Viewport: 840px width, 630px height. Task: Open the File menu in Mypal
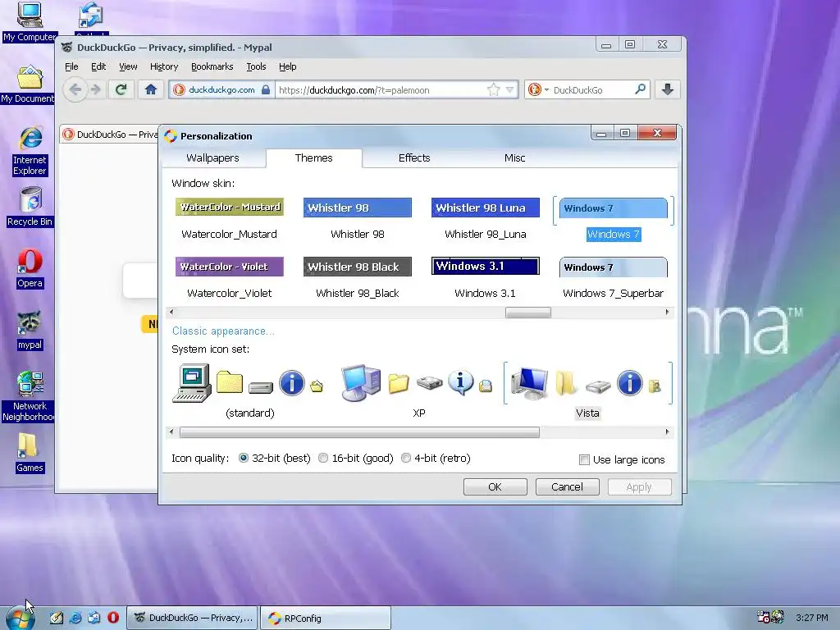click(x=71, y=66)
